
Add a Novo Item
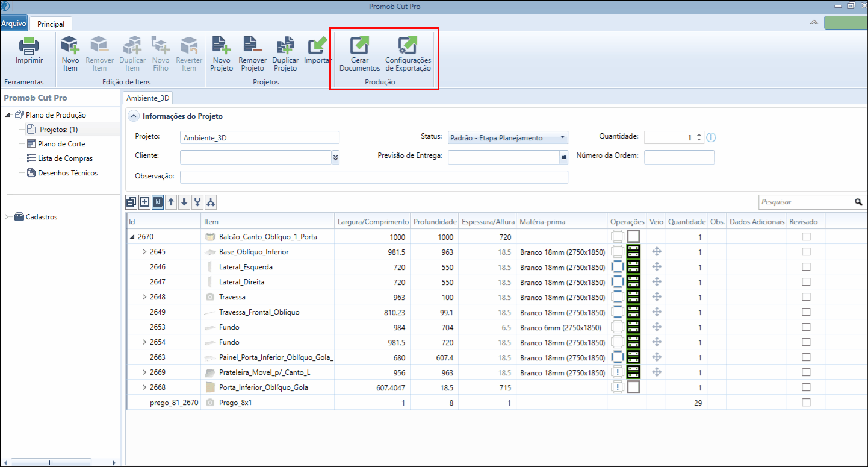70,46
